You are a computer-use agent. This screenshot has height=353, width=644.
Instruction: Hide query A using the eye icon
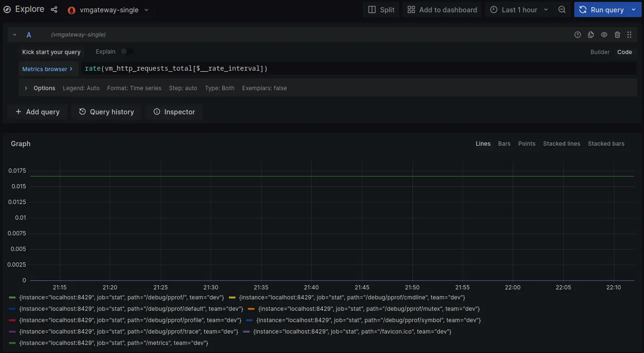click(x=604, y=35)
